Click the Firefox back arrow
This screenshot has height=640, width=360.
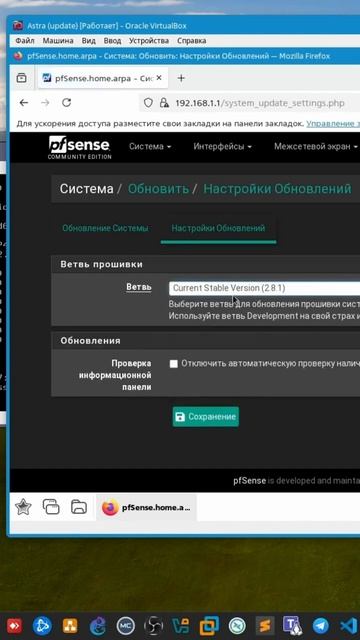tap(24, 102)
